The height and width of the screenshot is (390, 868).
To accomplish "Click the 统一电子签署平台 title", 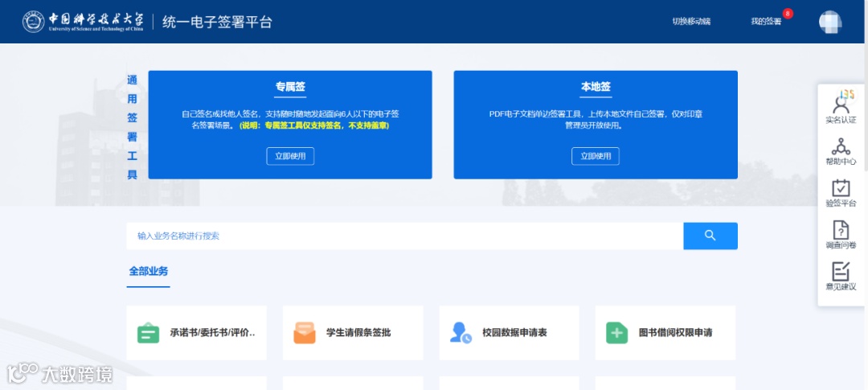I will 217,23.
